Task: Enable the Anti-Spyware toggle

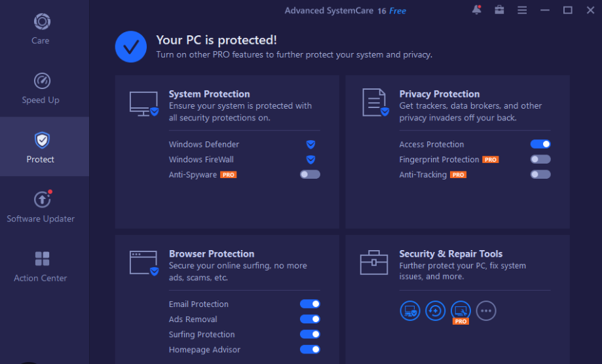Action: tap(310, 175)
